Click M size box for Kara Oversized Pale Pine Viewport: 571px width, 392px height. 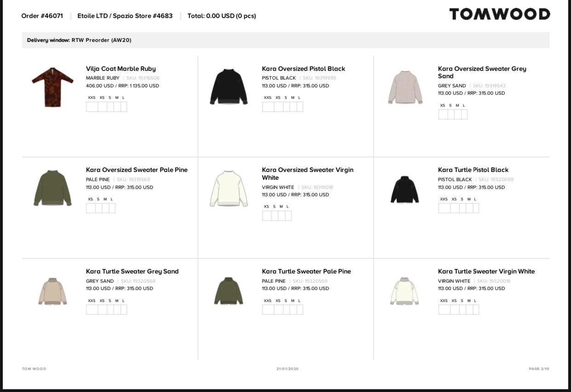click(x=105, y=208)
